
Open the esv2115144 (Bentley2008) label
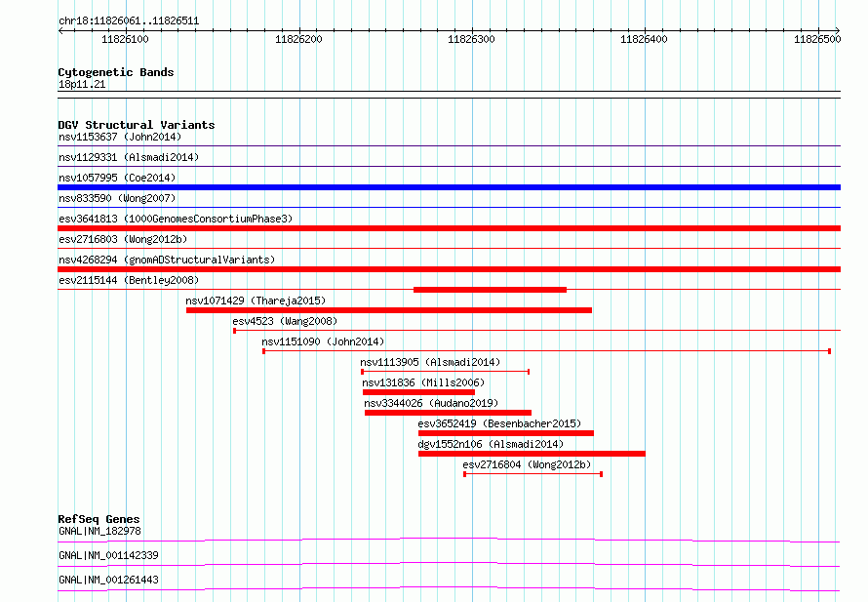(x=129, y=280)
